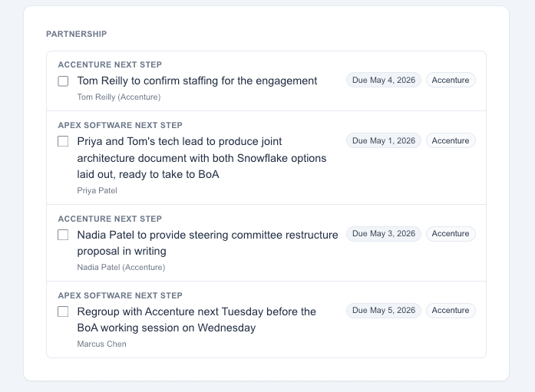The width and height of the screenshot is (535, 392).
Task: Click assignee 'Nadia Patel (Accenture)'
Action: tap(121, 267)
